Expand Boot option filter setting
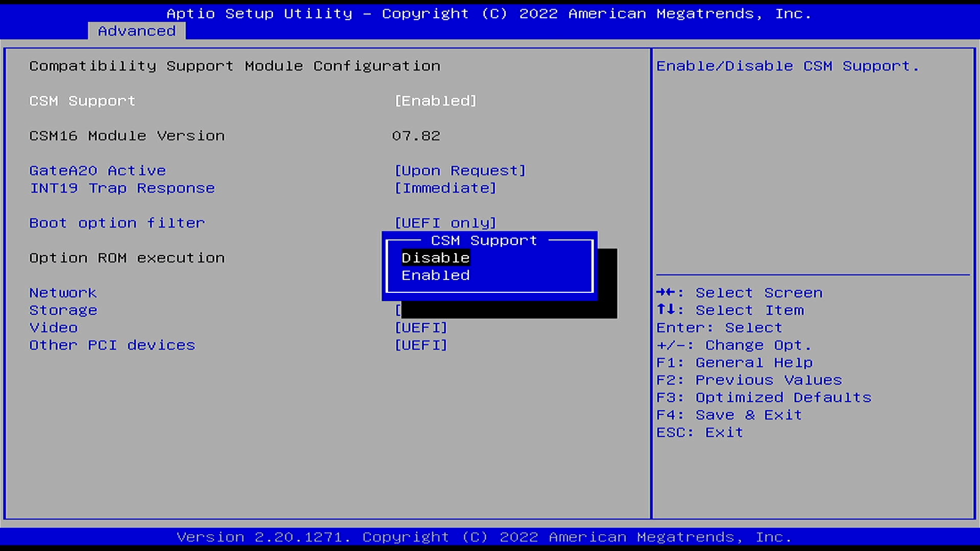This screenshot has height=551, width=980. 445,222
